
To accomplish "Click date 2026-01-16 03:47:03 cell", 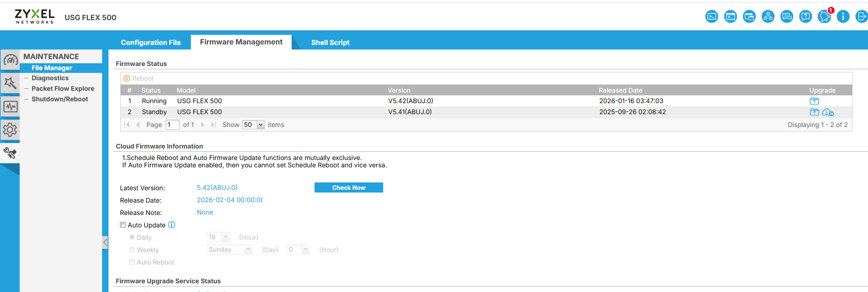I will (x=631, y=101).
